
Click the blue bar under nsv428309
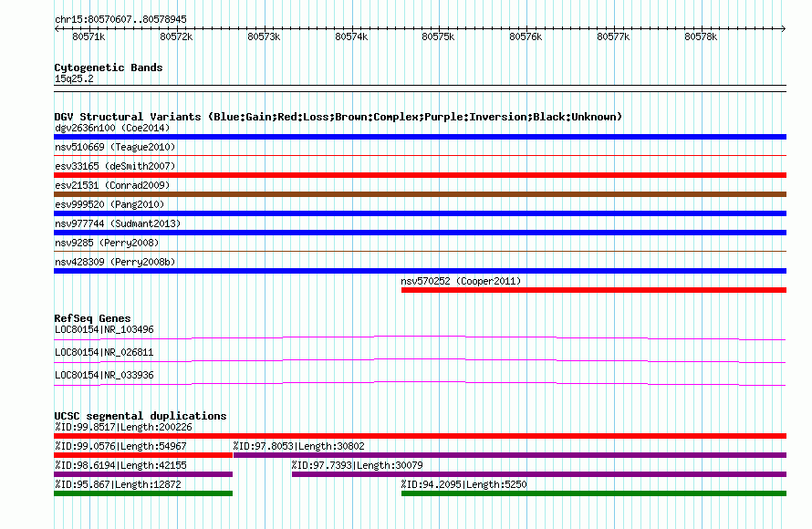(x=420, y=271)
